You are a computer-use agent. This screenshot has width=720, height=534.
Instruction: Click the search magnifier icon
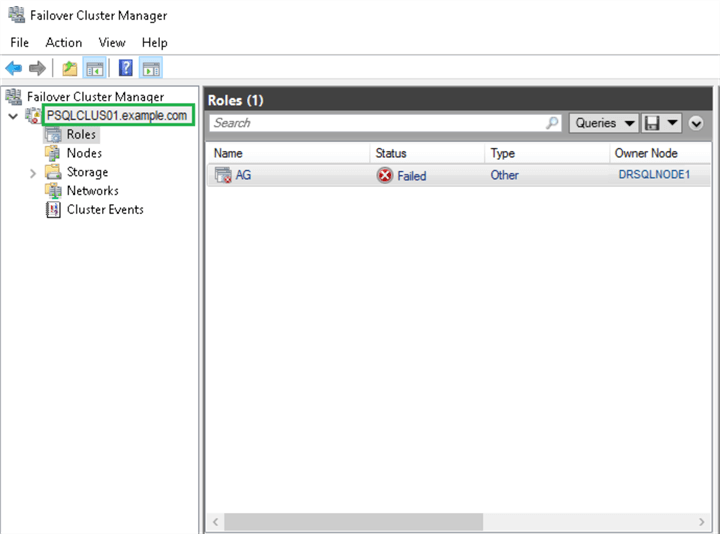[552, 123]
